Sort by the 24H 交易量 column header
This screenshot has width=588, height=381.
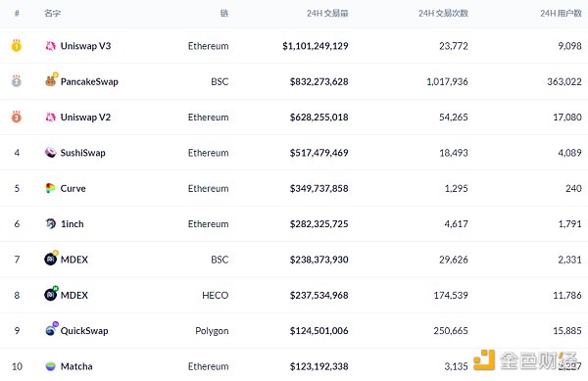327,14
